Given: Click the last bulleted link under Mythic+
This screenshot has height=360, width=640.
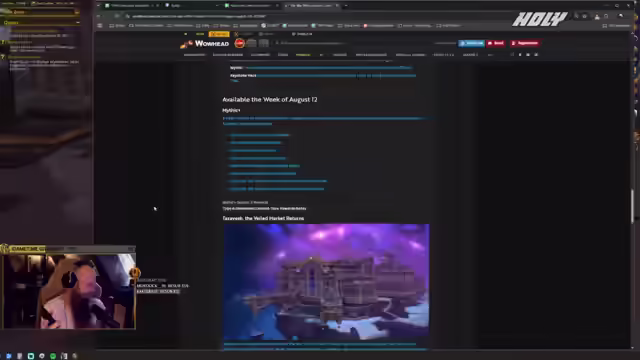Looking at the screenshot, I should tap(276, 189).
